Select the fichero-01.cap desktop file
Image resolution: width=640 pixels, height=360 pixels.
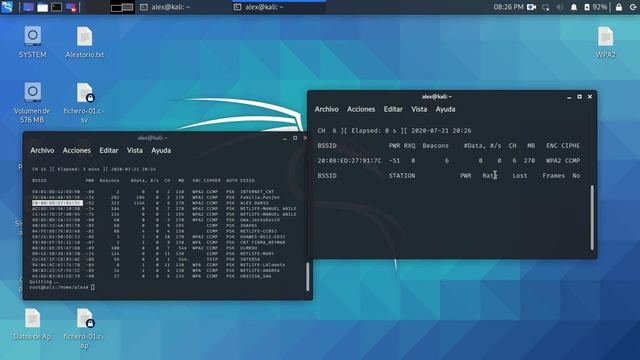84,329
